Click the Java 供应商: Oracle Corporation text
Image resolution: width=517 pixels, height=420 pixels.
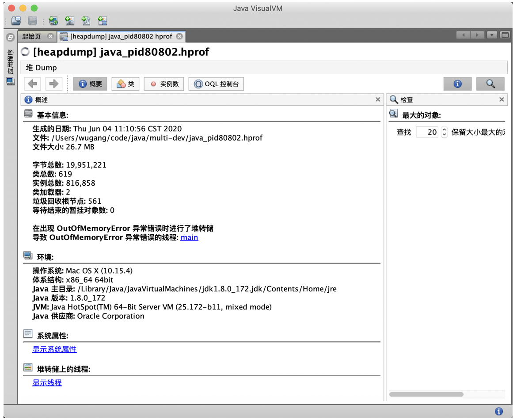(88, 316)
